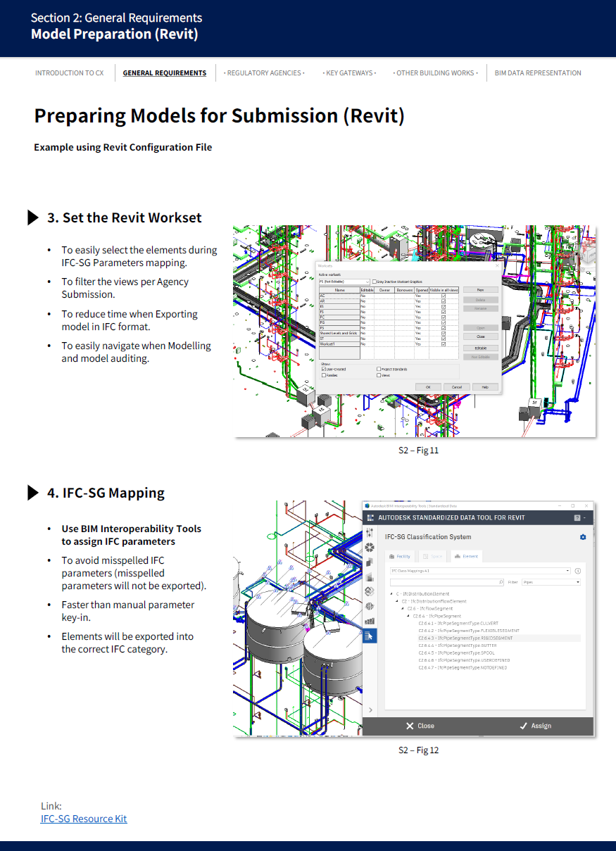
Task: Enable the Views show option
Action: [379, 375]
